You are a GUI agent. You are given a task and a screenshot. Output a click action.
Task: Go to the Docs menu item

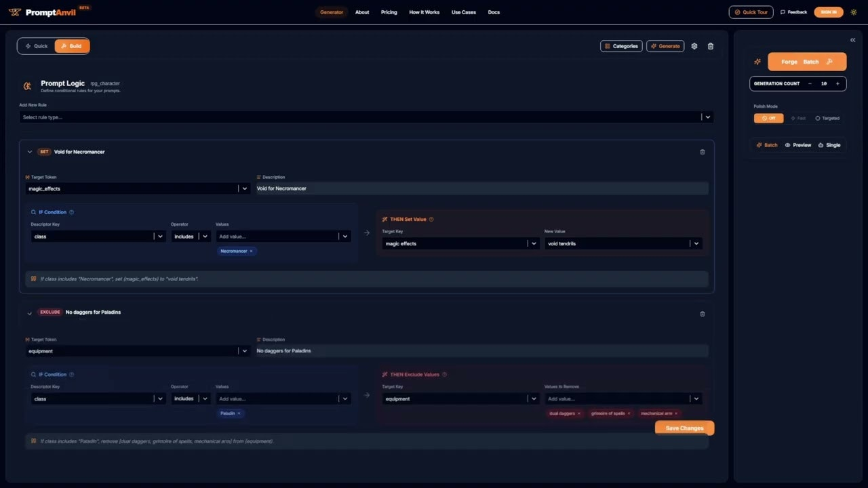[494, 12]
